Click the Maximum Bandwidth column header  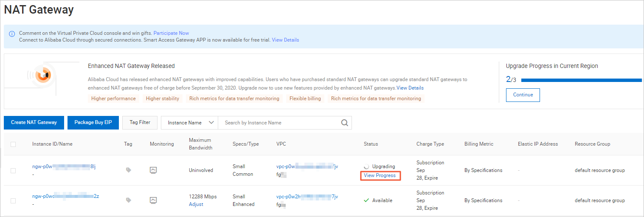pyautogui.click(x=201, y=144)
